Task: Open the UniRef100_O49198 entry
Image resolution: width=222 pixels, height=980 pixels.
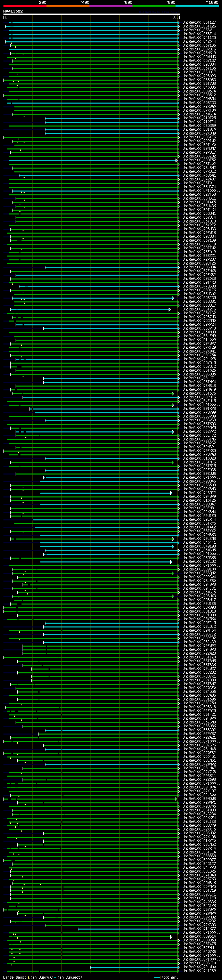Action: click(x=199, y=547)
